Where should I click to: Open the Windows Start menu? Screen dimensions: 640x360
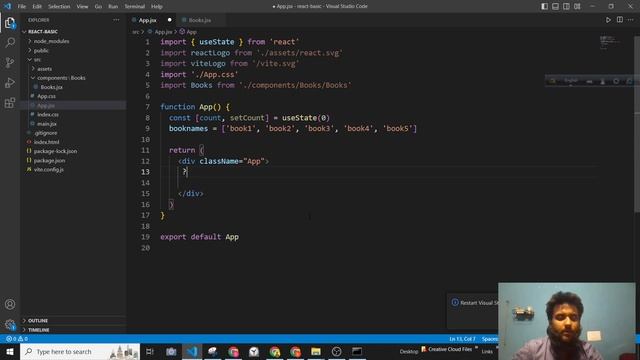pyautogui.click(x=10, y=351)
